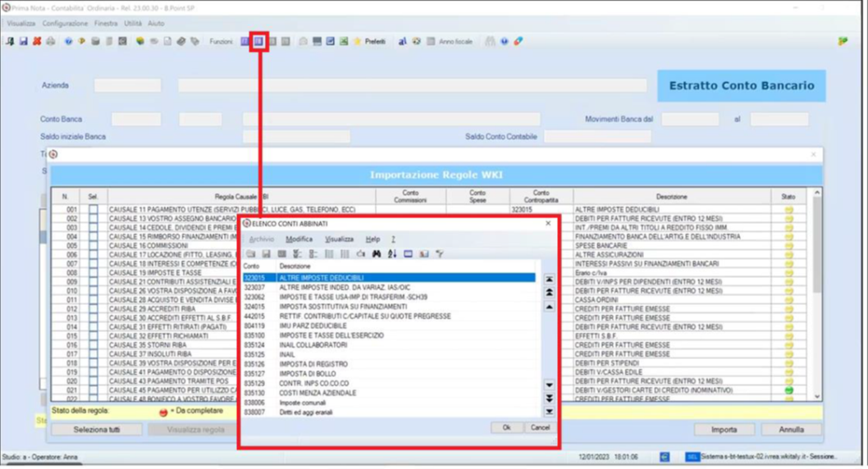This screenshot has width=868, height=469.
Task: Click the blue help icon beside the printer
Action: pos(68,42)
